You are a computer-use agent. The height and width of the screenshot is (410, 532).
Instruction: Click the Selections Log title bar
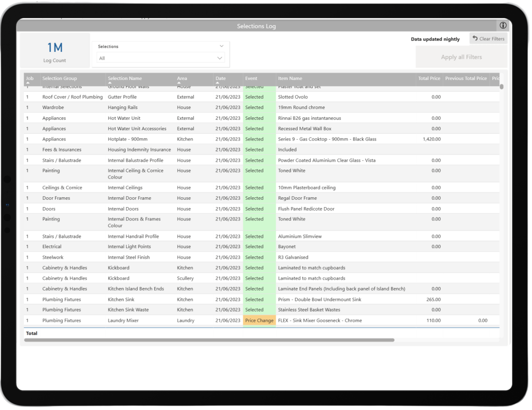[256, 26]
